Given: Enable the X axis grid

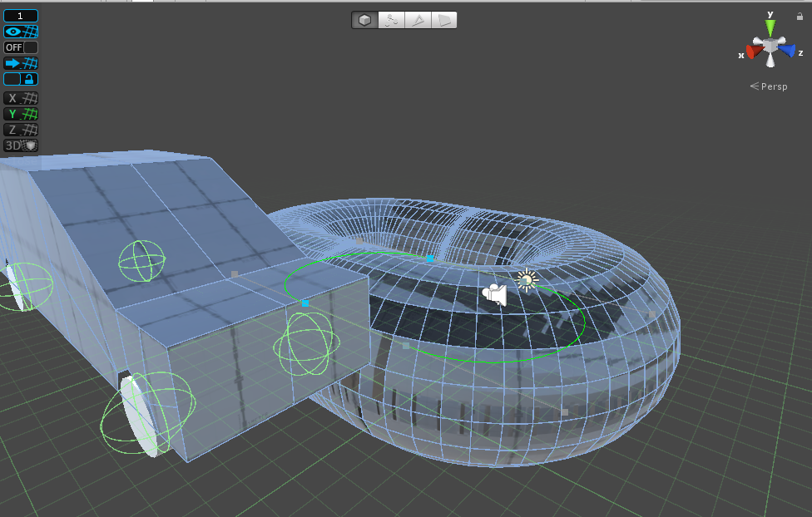Looking at the screenshot, I should 21,98.
